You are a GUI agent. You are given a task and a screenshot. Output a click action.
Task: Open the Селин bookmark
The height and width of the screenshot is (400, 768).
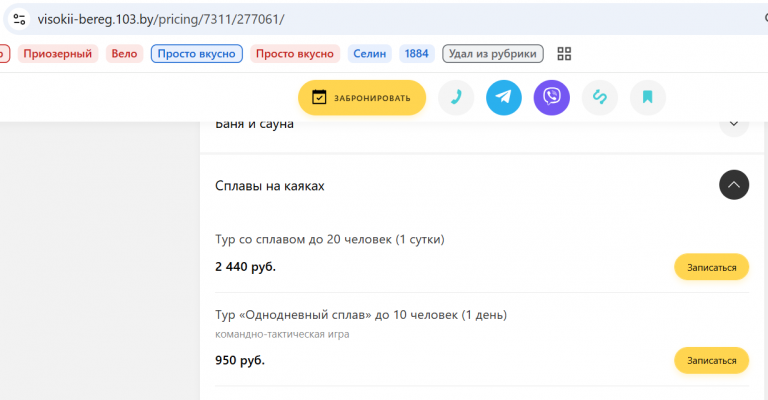370,54
